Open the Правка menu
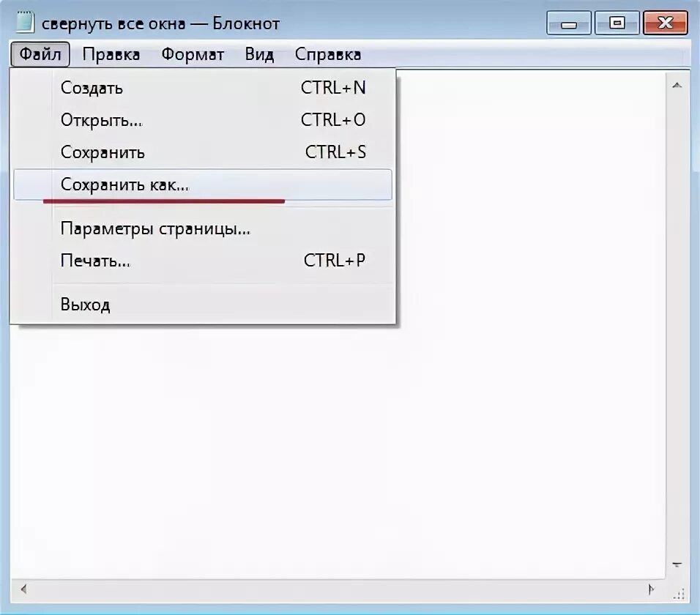Image resolution: width=700 pixels, height=615 pixels. click(x=111, y=54)
